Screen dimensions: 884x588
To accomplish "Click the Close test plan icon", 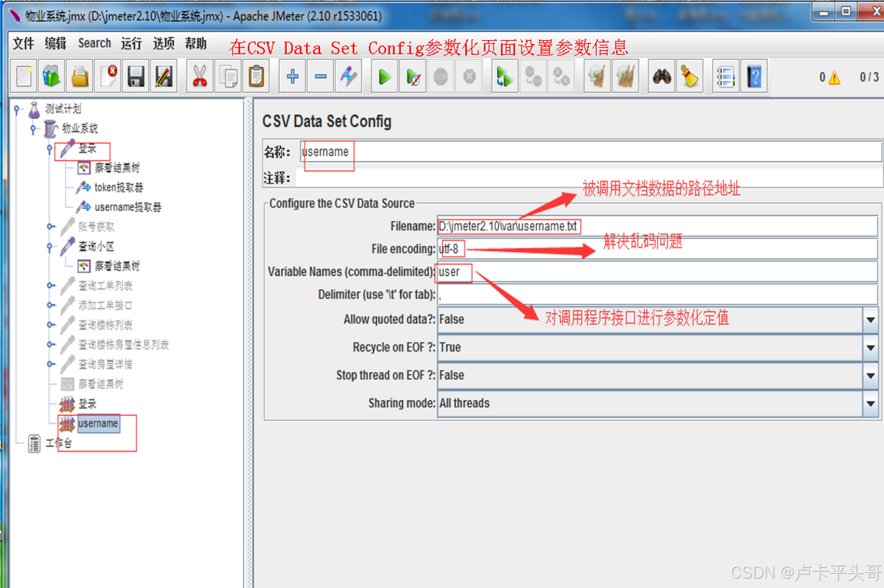I will coord(108,77).
